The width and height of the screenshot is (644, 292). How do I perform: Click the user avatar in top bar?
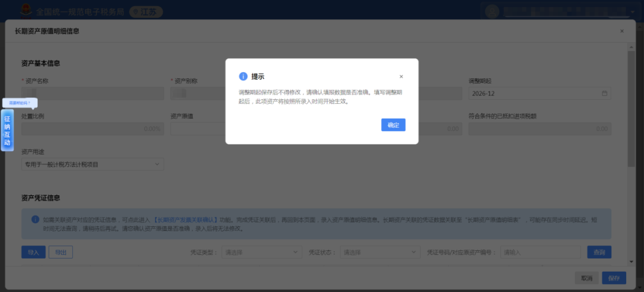[492, 11]
